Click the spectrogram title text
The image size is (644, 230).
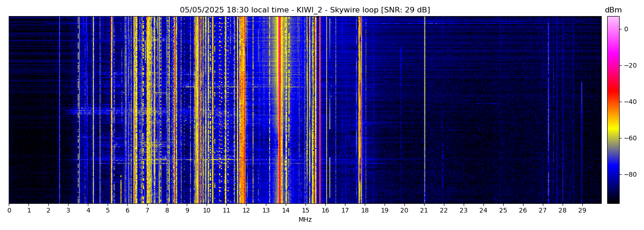(x=305, y=10)
